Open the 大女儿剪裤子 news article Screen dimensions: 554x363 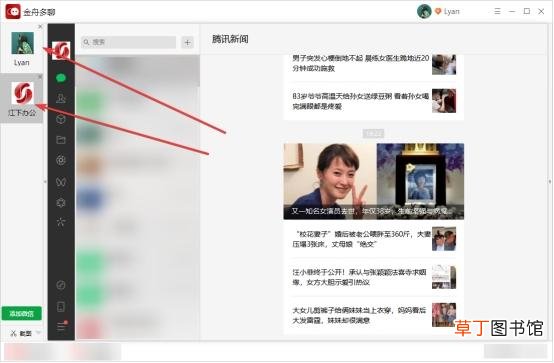[373, 315]
